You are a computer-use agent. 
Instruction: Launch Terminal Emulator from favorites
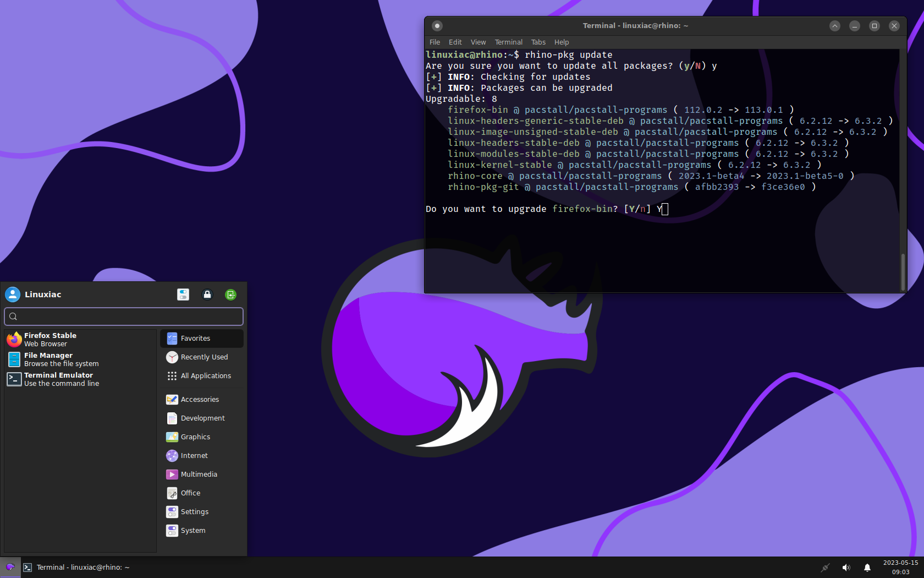point(80,379)
